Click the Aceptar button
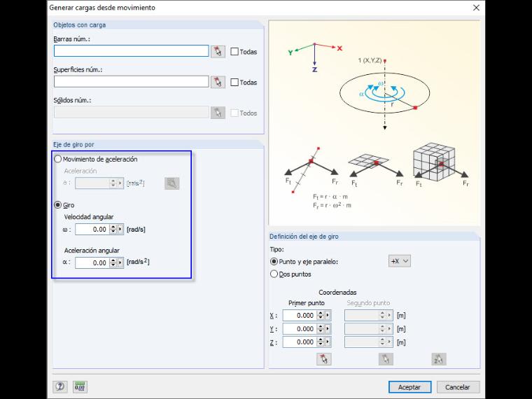Image resolution: width=532 pixels, height=399 pixels. (x=410, y=387)
